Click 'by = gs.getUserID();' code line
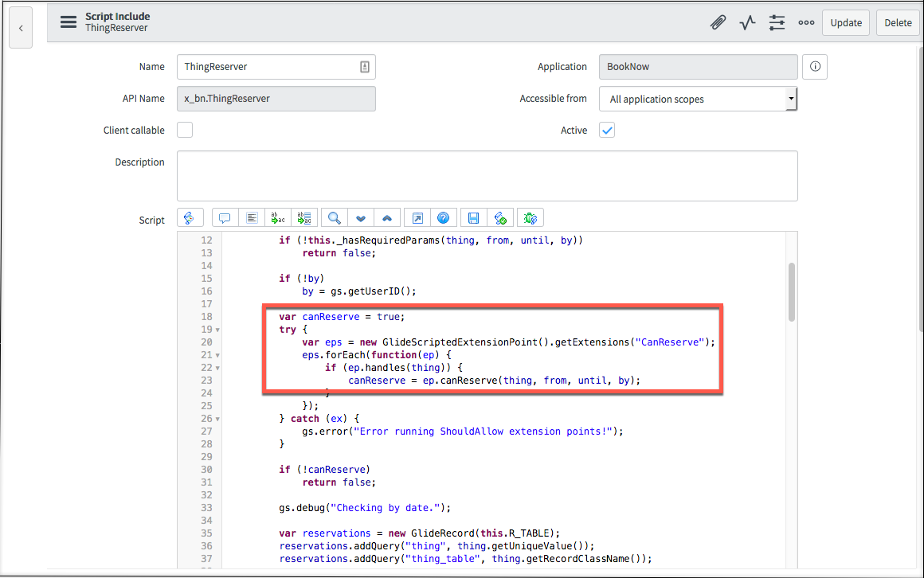The width and height of the screenshot is (924, 578). 359,291
